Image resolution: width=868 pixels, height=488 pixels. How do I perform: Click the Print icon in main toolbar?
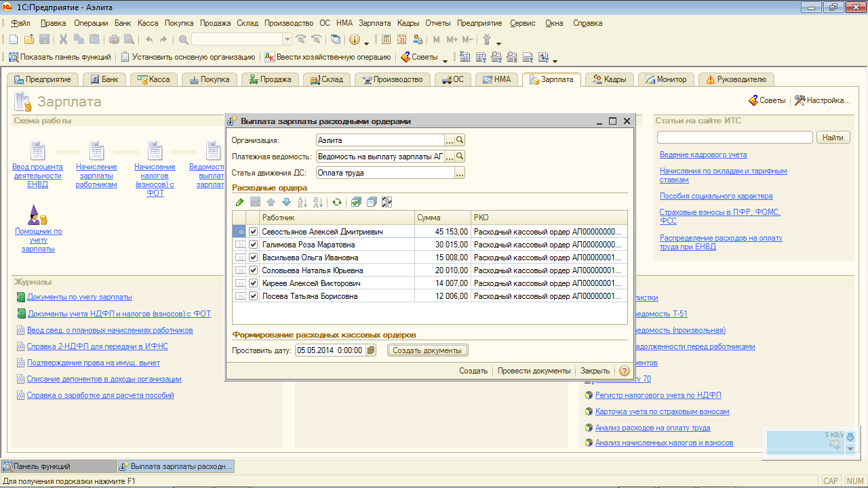coord(114,39)
